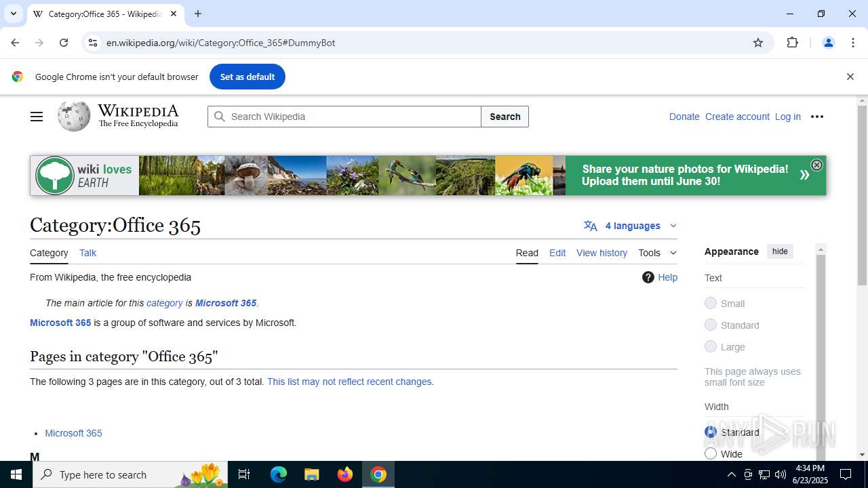The image size is (868, 488).
Task: Open Chrome extensions puzzle icon
Action: [792, 43]
